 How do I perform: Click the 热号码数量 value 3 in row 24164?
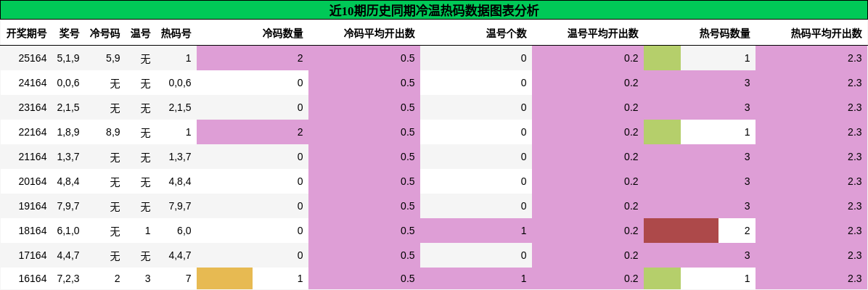(x=748, y=83)
